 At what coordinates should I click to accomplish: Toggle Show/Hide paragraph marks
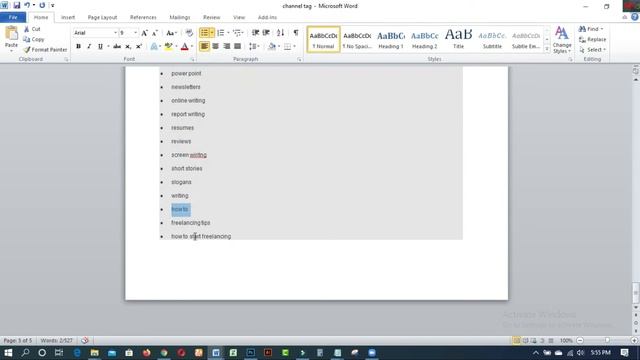click(x=296, y=33)
